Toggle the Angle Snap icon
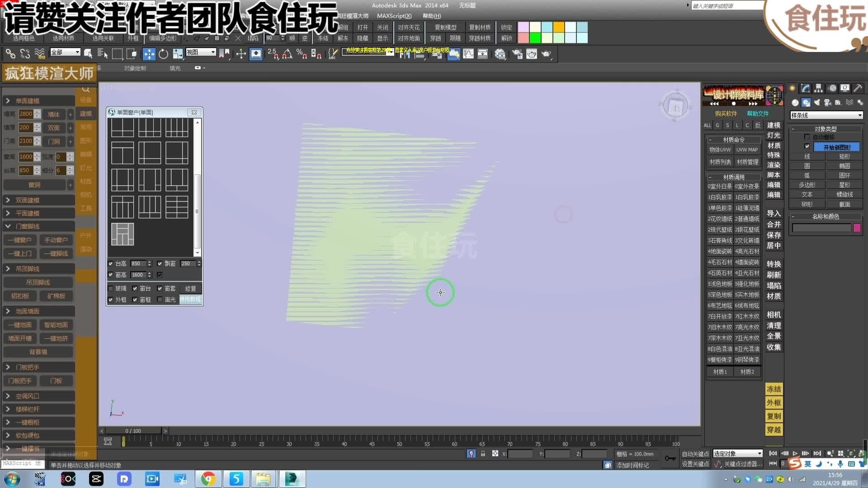Screen dimensions: 868x488 (287, 54)
